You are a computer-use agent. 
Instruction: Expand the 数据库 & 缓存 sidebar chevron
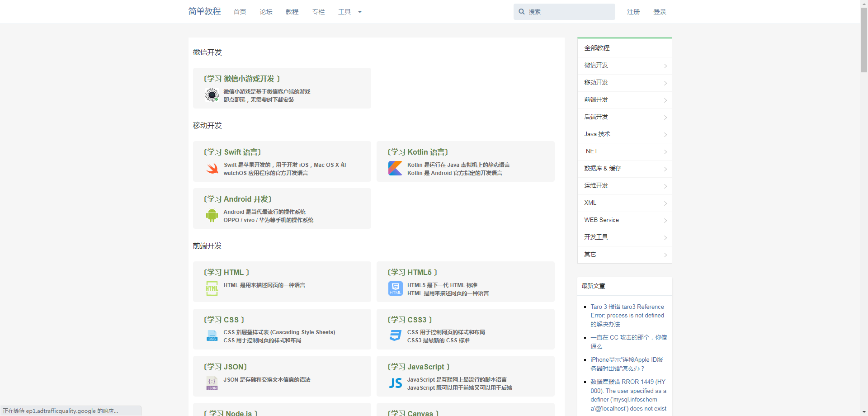(x=665, y=169)
